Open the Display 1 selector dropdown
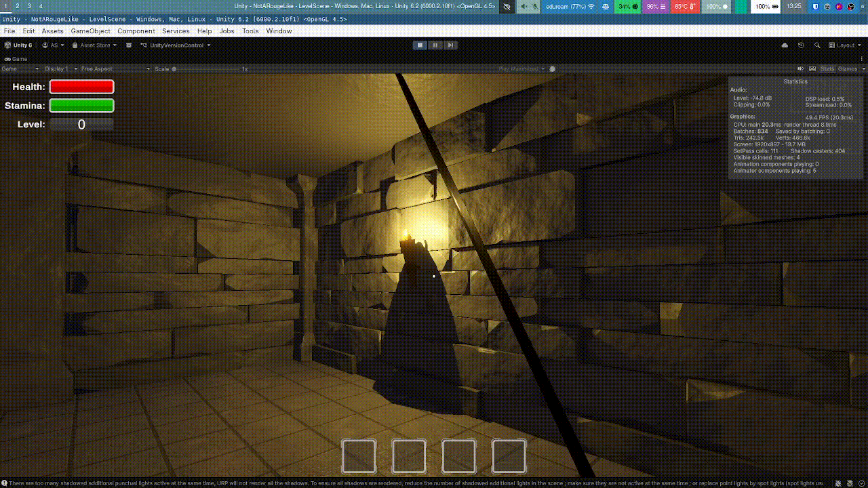The height and width of the screenshot is (488, 868). [58, 68]
